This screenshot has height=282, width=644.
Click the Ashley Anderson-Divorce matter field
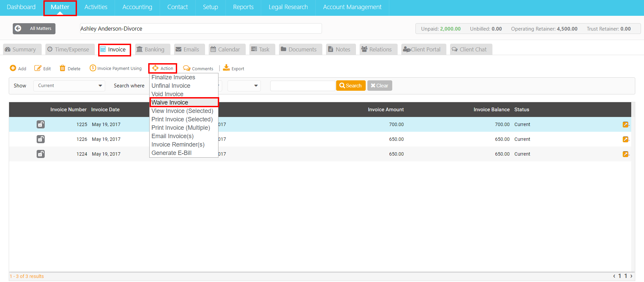pyautogui.click(x=201, y=29)
